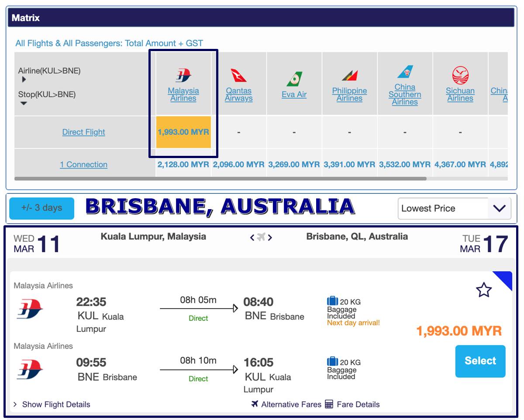Click Malaysia Airlines logo on outbound flight
Screen dimensions: 524x420
(x=30, y=310)
